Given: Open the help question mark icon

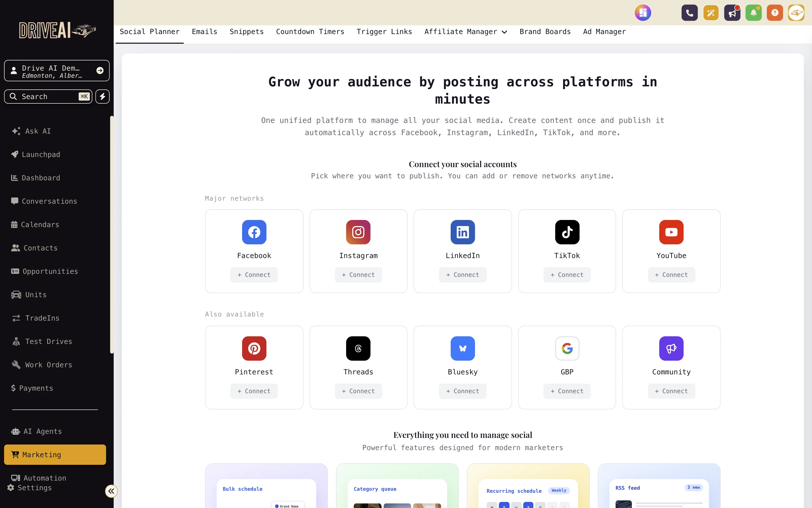Looking at the screenshot, I should 775,13.
